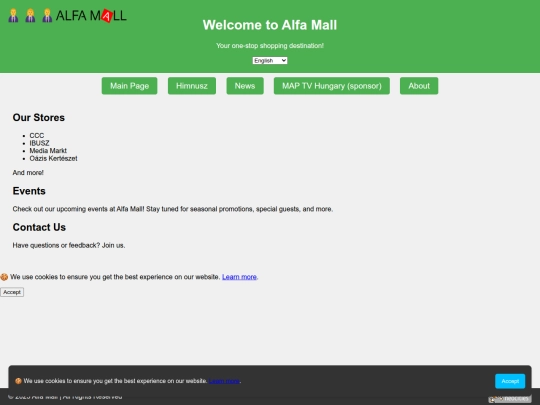The image size is (540, 405).
Task: Click the red A in the mall logo
Action: (107, 16)
